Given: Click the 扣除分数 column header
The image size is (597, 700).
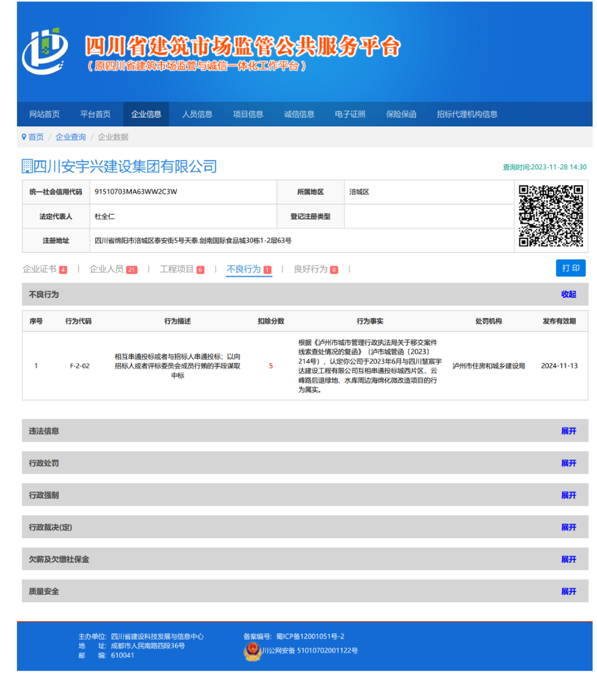Looking at the screenshot, I should (271, 321).
